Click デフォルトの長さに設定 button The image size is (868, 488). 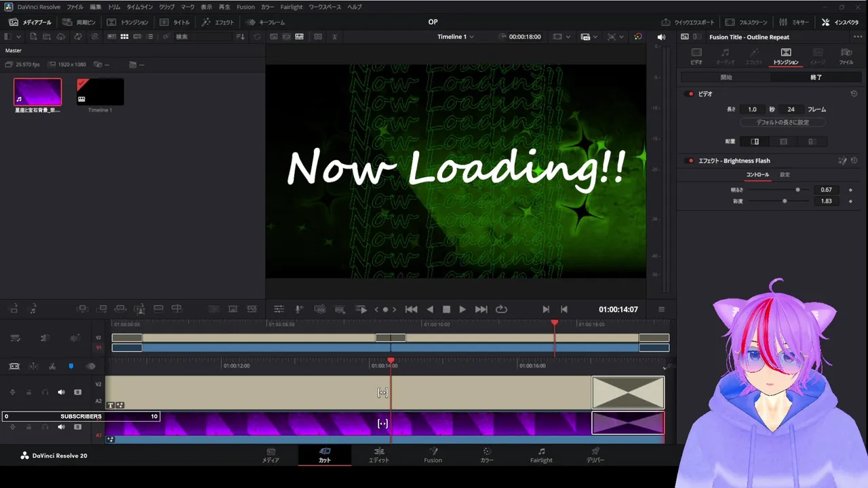783,123
